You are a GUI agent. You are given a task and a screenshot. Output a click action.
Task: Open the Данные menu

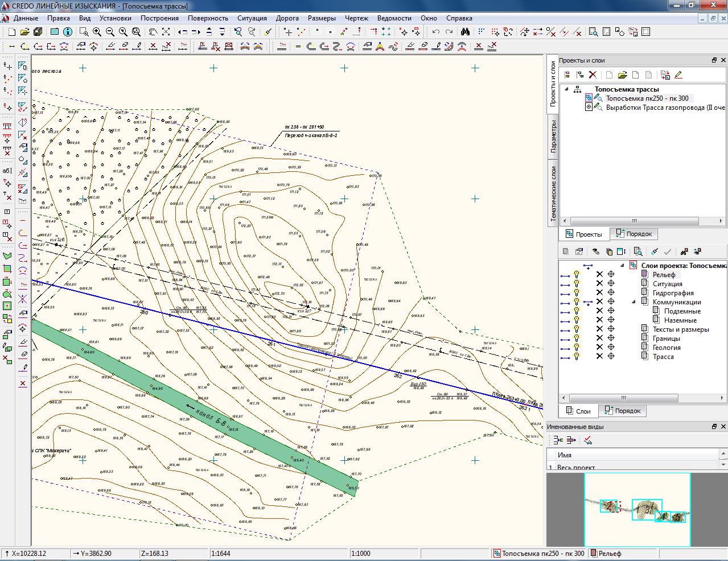26,18
